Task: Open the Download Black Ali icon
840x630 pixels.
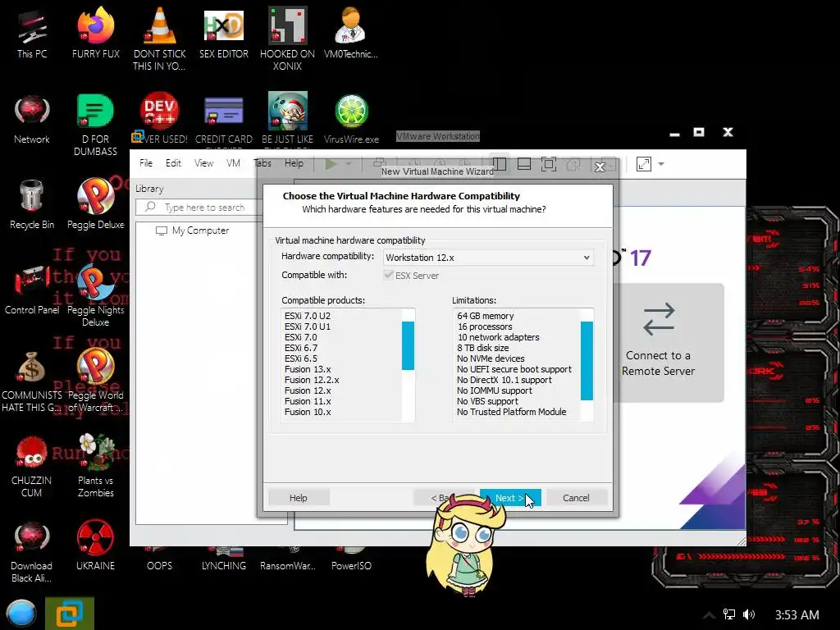Action: (32, 552)
